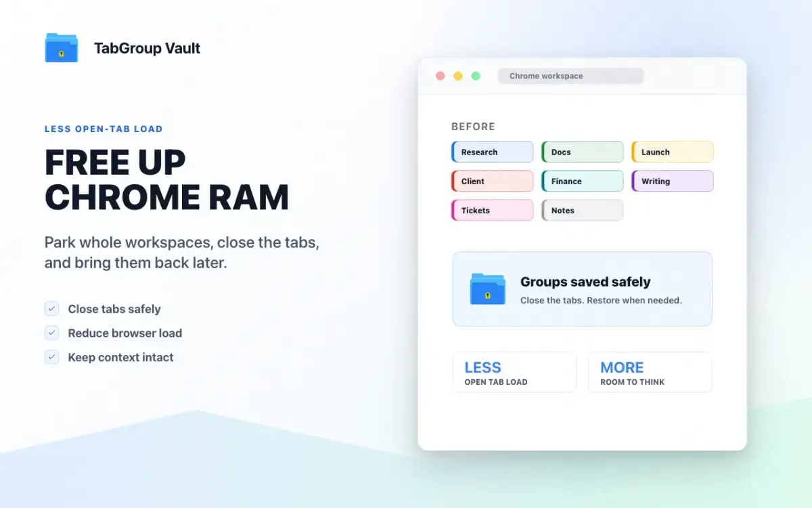The width and height of the screenshot is (812, 508).
Task: Click the red window close dot
Action: tap(441, 76)
